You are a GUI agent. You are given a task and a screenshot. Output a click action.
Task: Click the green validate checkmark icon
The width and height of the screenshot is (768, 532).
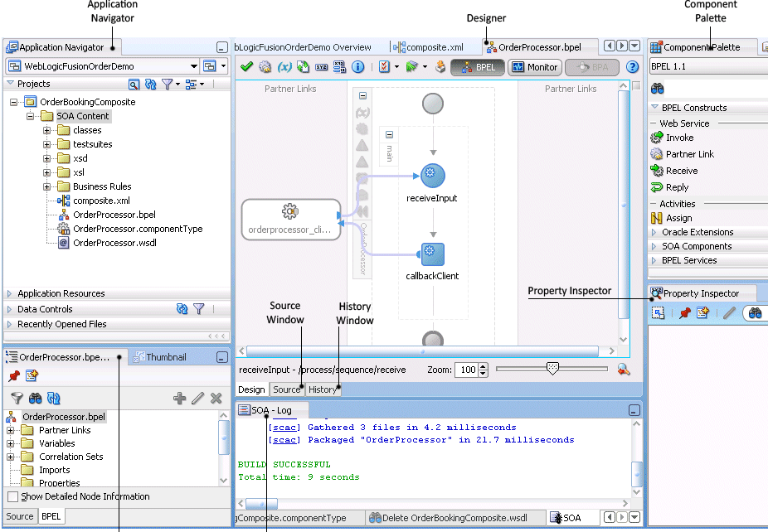coord(246,66)
